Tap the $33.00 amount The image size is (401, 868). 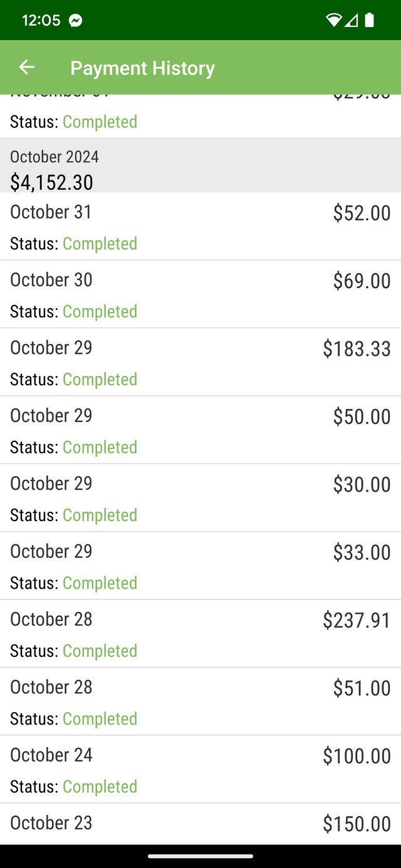pyautogui.click(x=362, y=552)
